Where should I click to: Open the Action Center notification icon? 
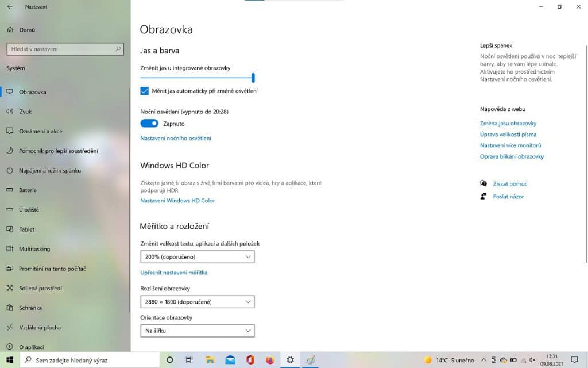point(574,360)
